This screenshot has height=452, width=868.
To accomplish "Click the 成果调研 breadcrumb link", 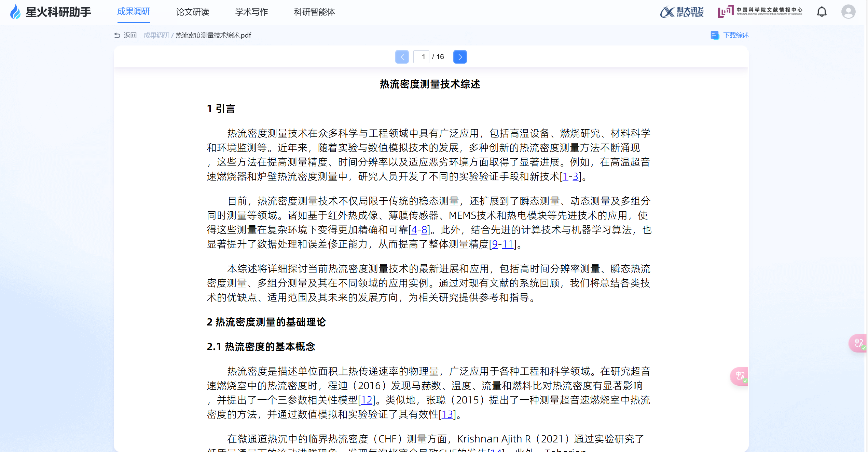I will pyautogui.click(x=156, y=35).
